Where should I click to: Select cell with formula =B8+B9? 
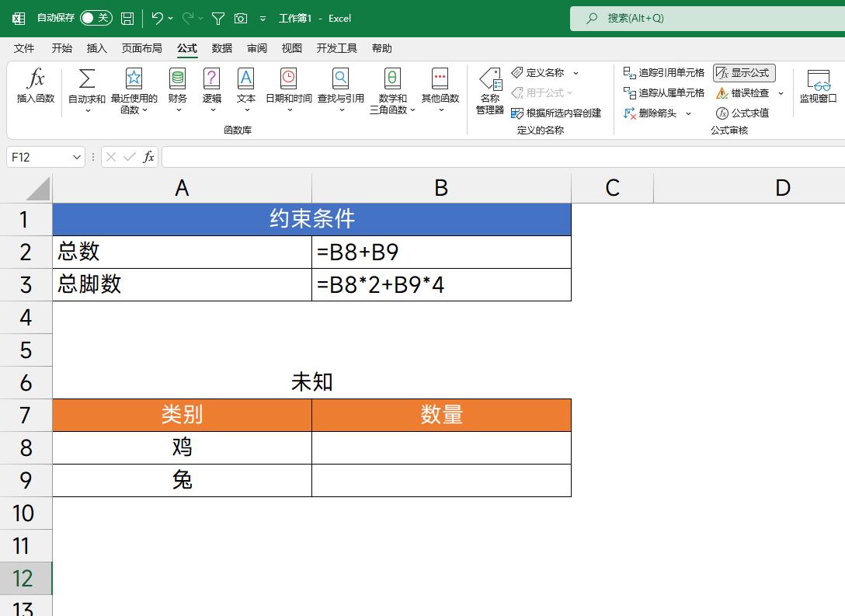441,252
